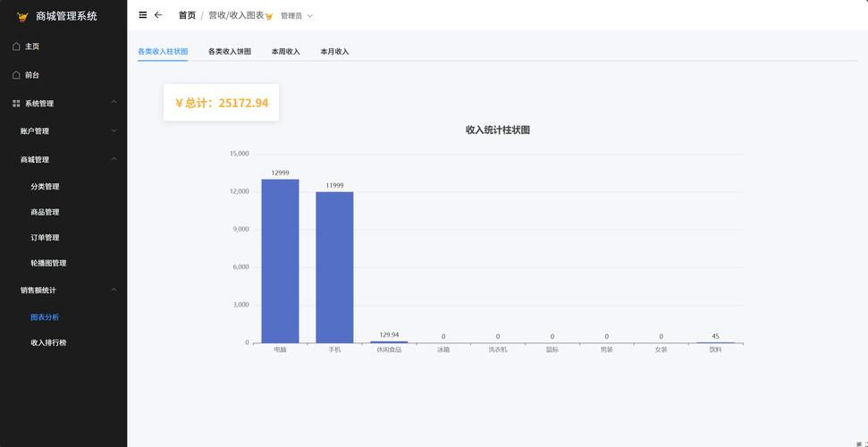Switch to the 各类收入柱状图 tab
868x447 pixels.
(x=163, y=52)
